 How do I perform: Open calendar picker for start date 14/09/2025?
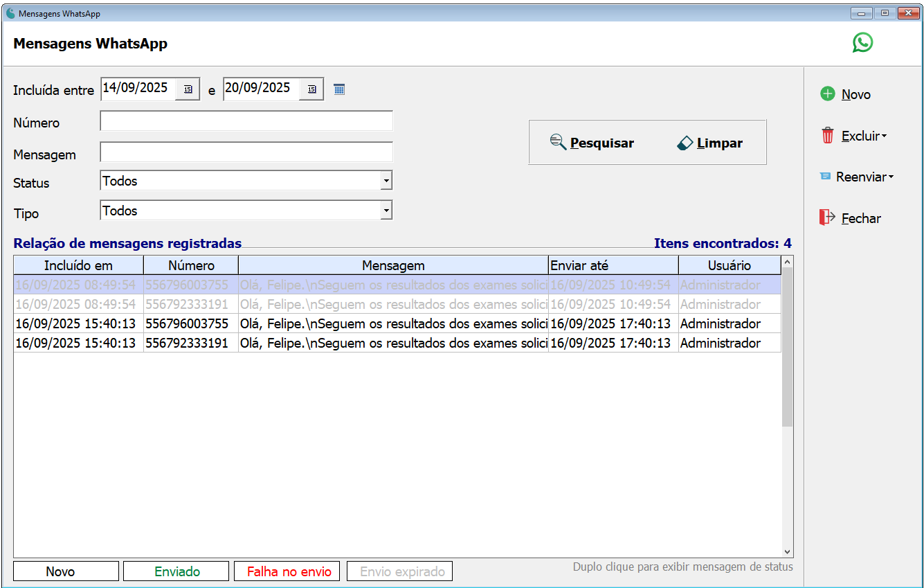[188, 89]
